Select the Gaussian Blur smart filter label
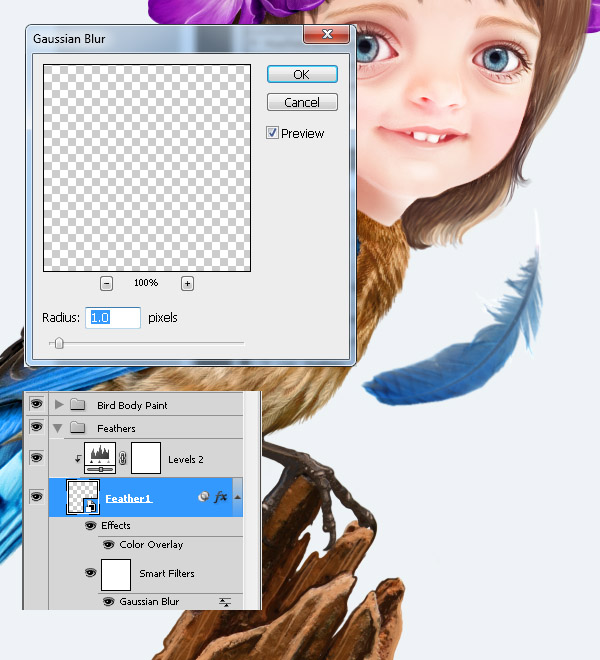This screenshot has height=660, width=600. [x=149, y=602]
